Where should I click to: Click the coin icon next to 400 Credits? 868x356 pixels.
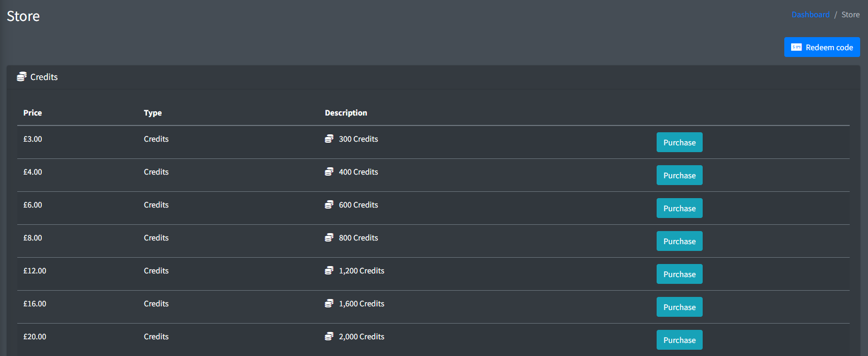click(329, 172)
